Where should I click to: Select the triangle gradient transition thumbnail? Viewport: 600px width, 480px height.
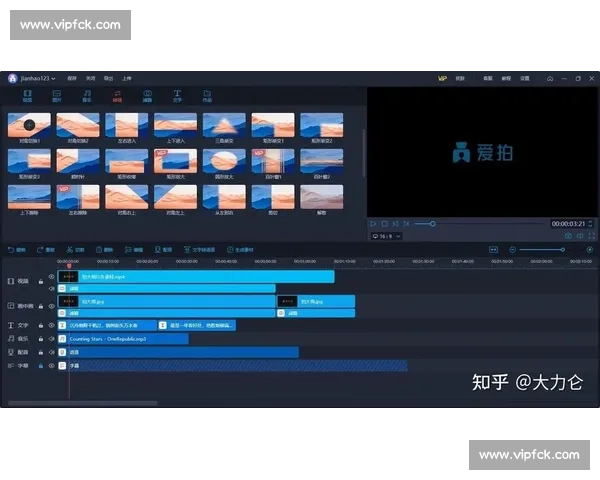(x=224, y=125)
